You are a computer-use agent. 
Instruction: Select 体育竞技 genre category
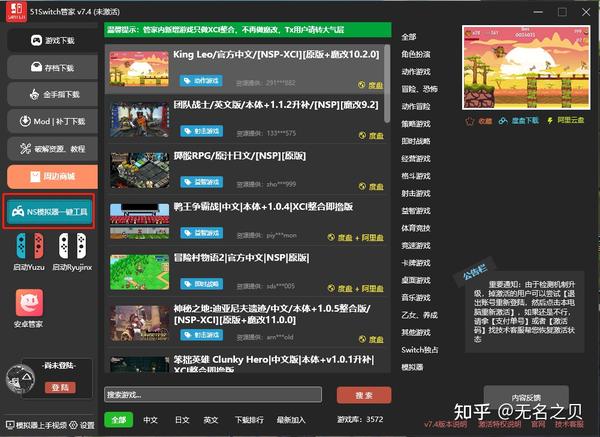coord(416,228)
